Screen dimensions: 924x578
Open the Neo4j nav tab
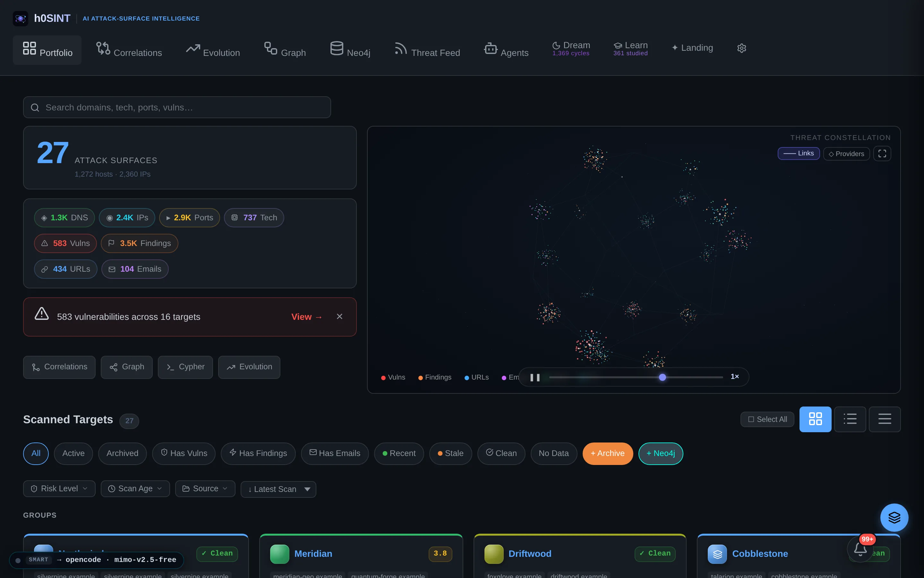click(x=350, y=50)
